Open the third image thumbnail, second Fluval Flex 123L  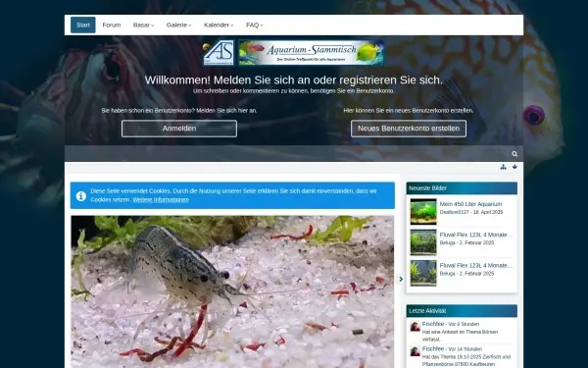[x=423, y=273]
